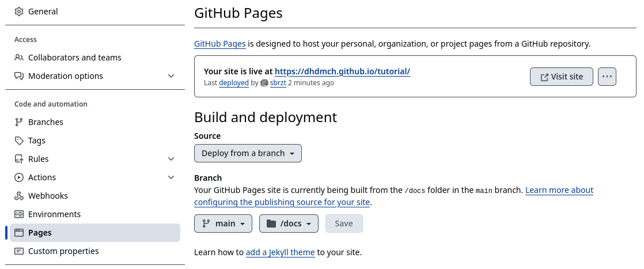The height and width of the screenshot is (269, 644).
Task: Click the Collaborators and teams people icon
Action: tap(19, 58)
